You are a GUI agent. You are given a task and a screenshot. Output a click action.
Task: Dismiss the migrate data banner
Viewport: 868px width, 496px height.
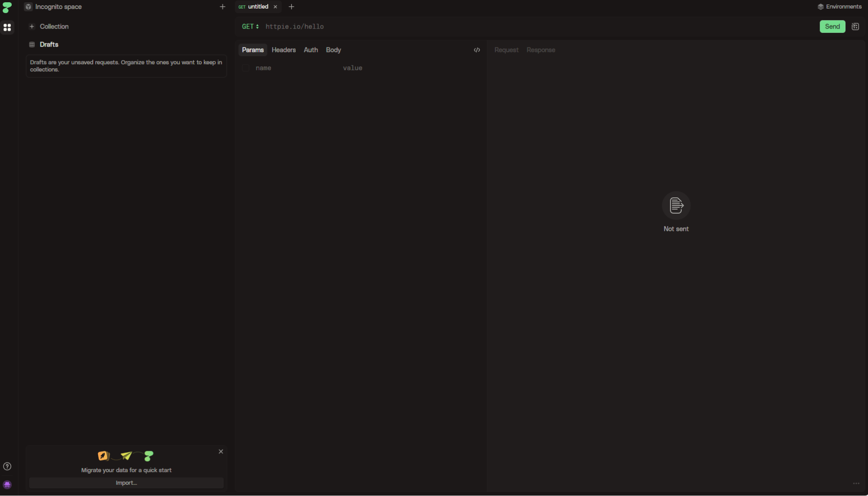coord(221,451)
